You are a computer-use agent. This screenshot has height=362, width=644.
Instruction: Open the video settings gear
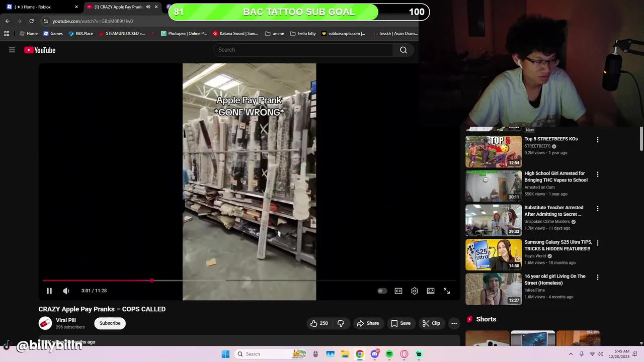click(415, 291)
